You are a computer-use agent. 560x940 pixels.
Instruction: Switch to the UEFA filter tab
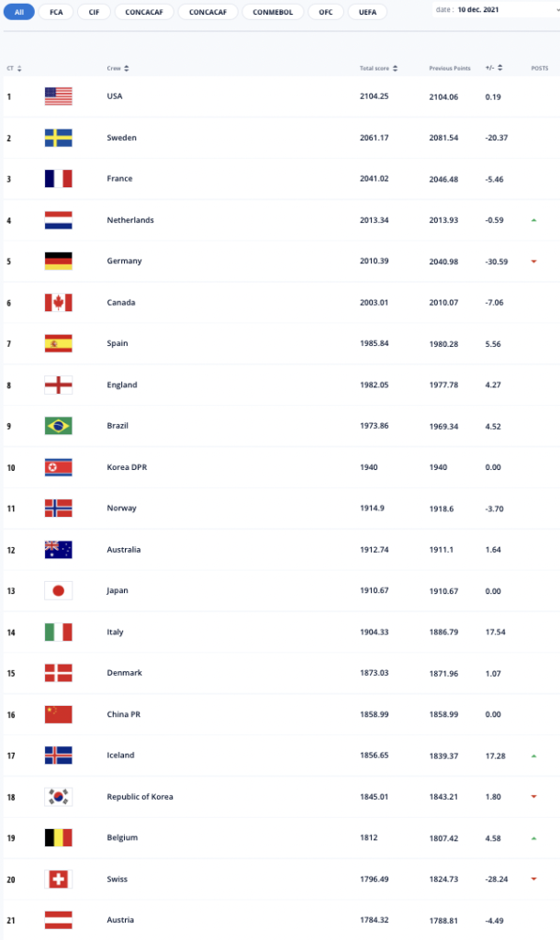point(367,12)
